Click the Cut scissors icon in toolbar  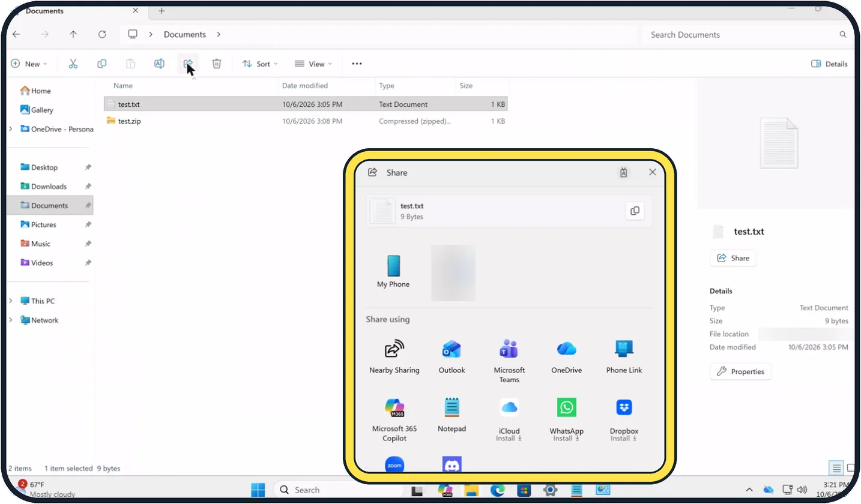[73, 64]
